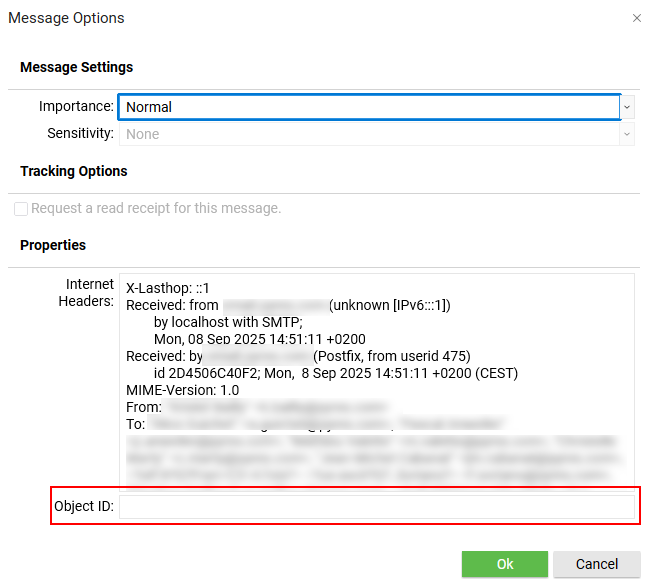Click the "Object ID:" field label

pos(84,507)
